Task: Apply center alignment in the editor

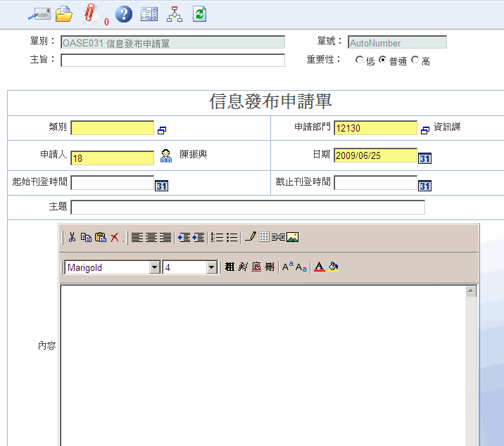Action: (151, 238)
